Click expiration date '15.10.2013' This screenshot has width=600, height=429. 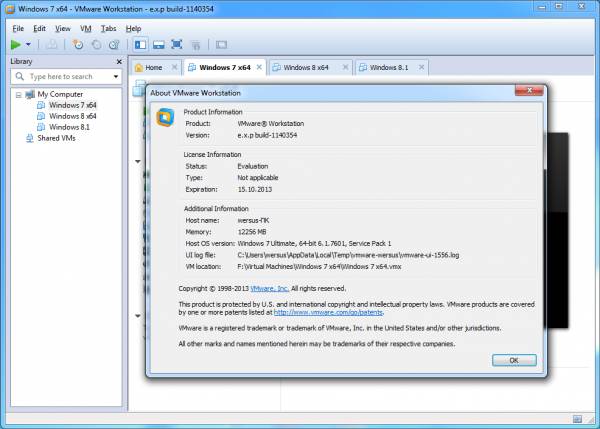click(x=255, y=189)
